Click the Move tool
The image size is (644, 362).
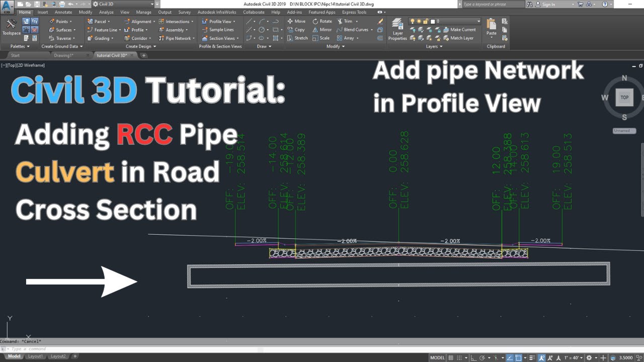[296, 21]
